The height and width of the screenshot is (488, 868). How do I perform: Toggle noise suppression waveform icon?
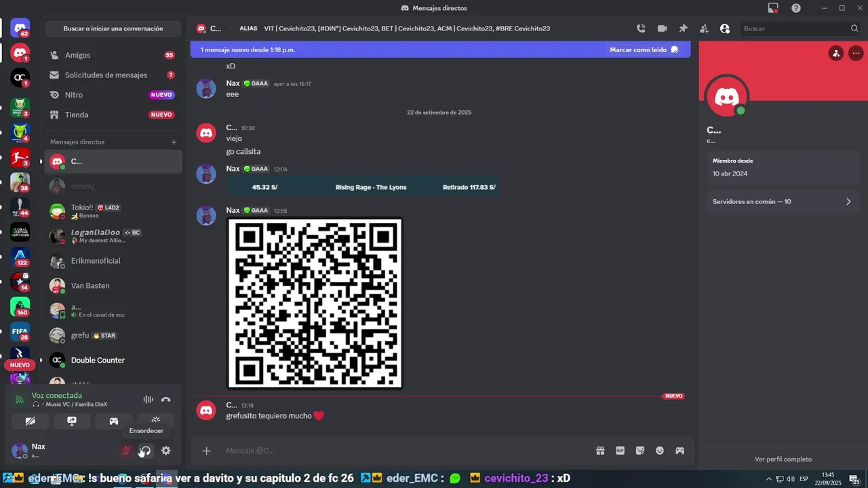point(148,400)
